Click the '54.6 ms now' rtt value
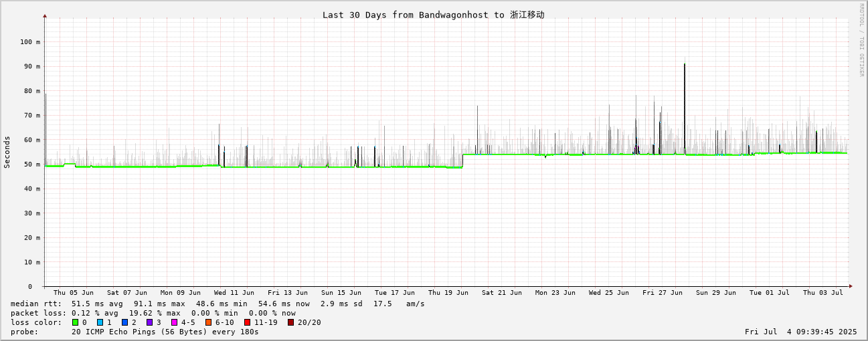Screen dimensions: 868x341 click(x=284, y=304)
